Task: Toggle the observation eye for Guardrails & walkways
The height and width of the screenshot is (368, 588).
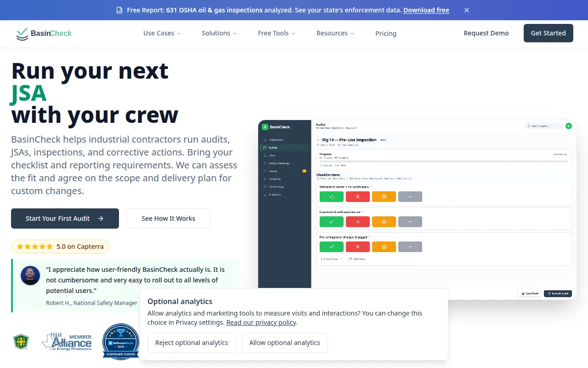Action: tap(384, 222)
